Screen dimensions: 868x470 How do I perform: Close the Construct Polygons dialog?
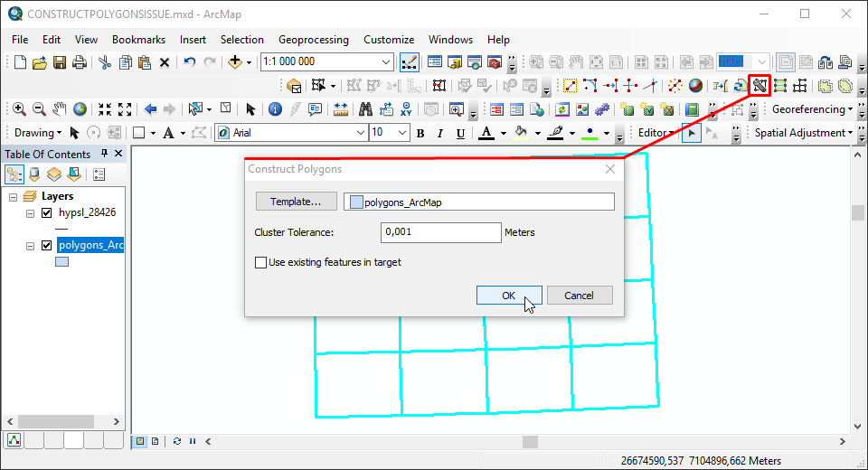pyautogui.click(x=610, y=169)
